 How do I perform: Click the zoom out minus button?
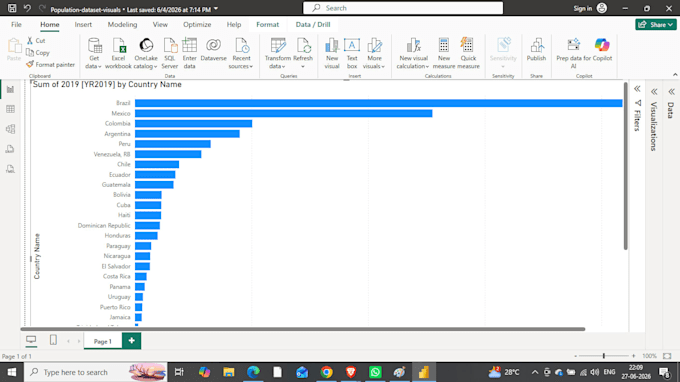[575, 356]
